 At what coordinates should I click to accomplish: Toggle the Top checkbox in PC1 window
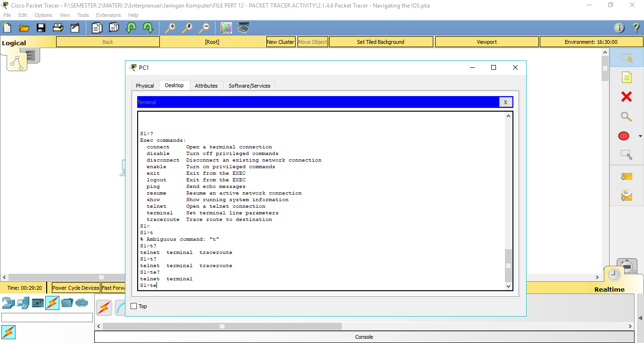pos(134,306)
